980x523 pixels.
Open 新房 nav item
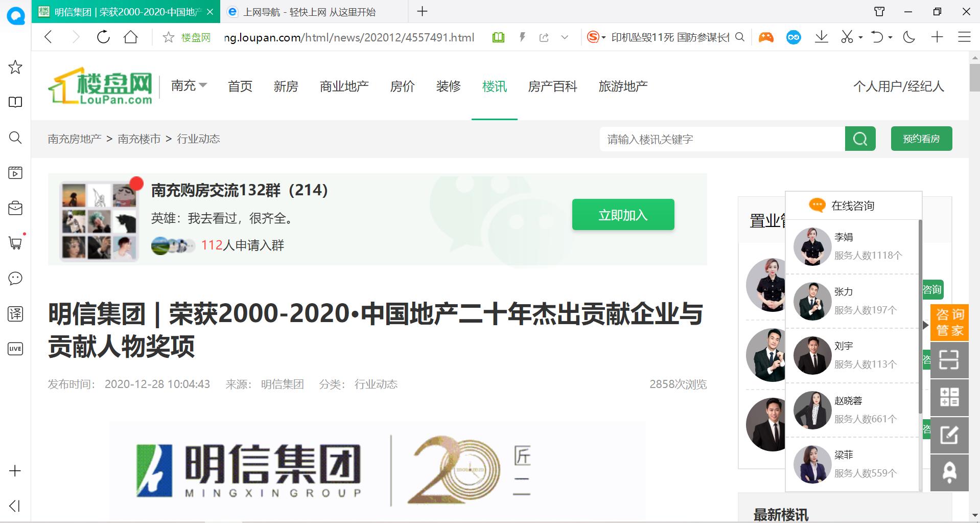pos(286,86)
